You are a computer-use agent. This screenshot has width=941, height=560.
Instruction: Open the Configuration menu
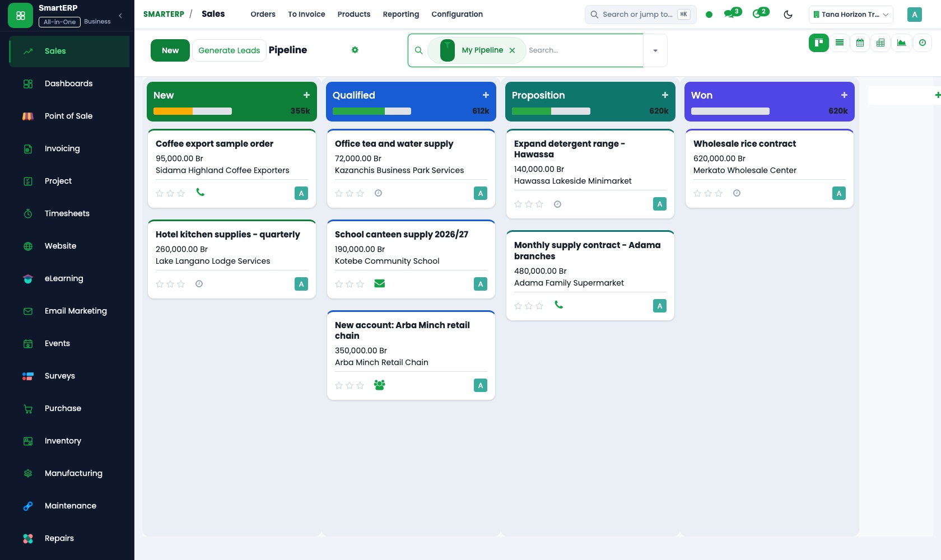(x=457, y=15)
